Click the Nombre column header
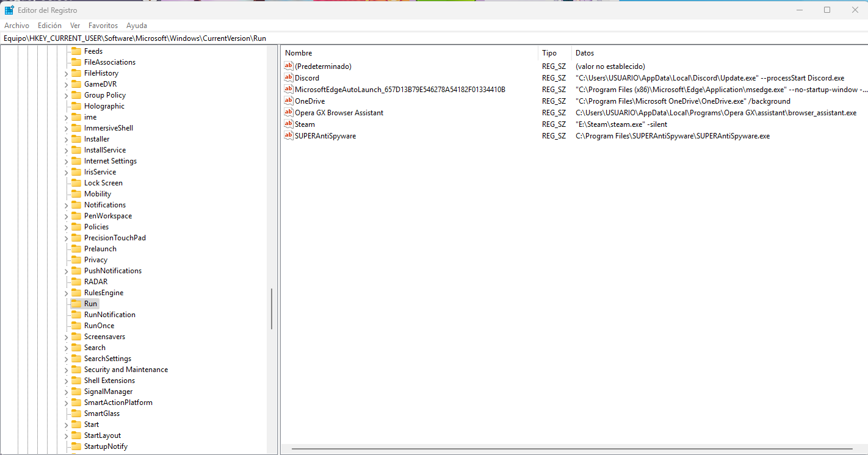The height and width of the screenshot is (455, 868). pyautogui.click(x=298, y=52)
